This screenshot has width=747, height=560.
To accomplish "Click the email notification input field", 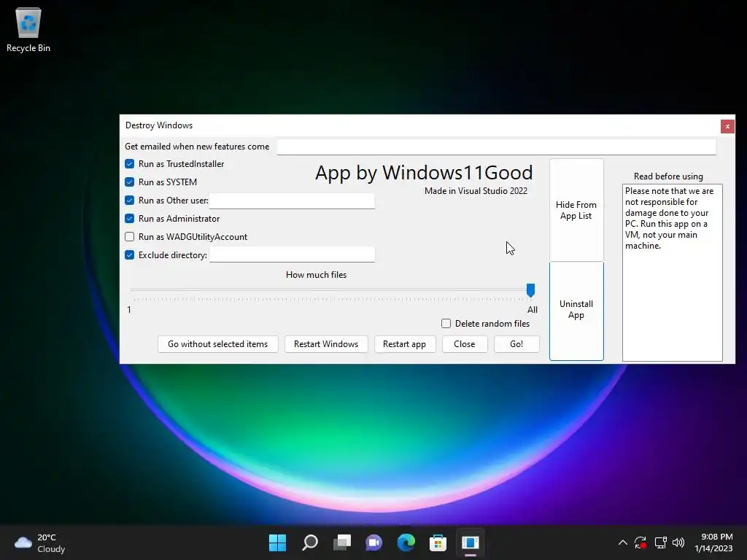I will 496,147.
